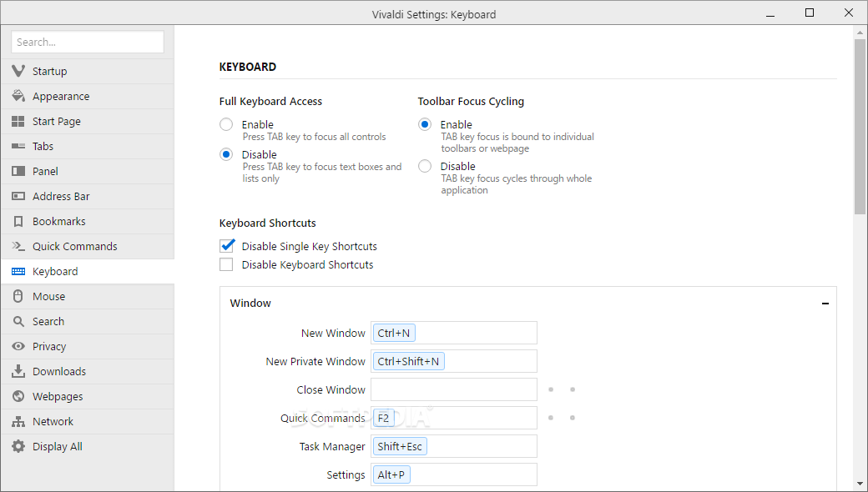Open the Privacy settings section

pyautogui.click(x=88, y=346)
